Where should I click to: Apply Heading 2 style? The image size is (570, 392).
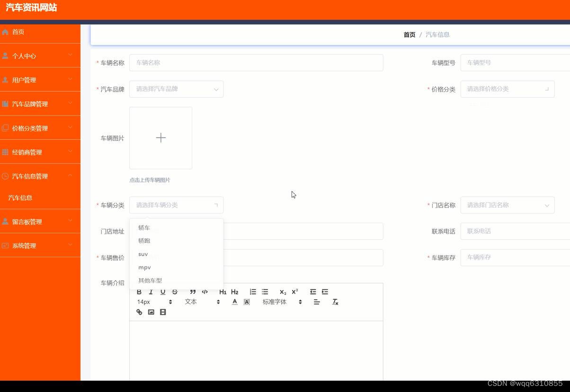tap(234, 292)
